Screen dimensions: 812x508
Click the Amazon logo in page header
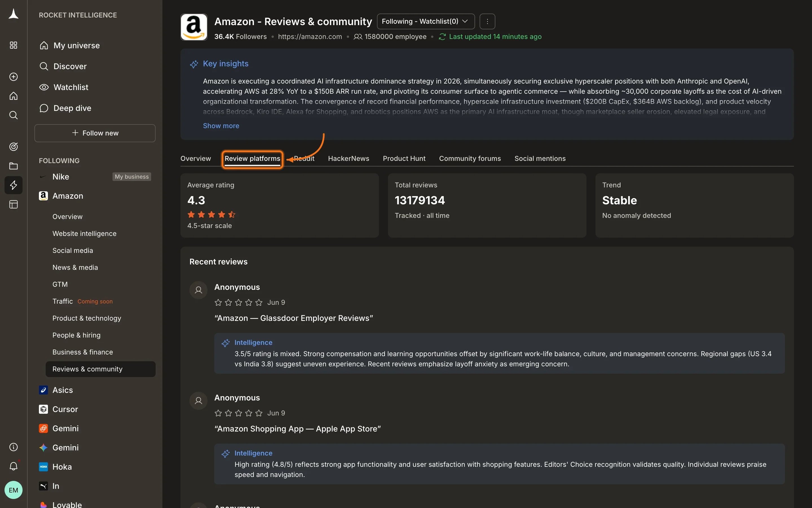194,27
